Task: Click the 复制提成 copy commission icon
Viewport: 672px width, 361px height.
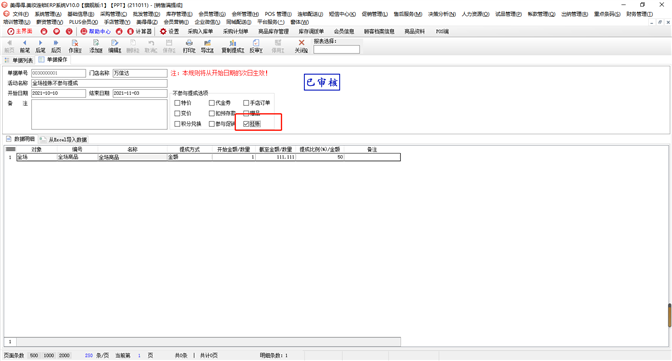Action: [x=233, y=43]
